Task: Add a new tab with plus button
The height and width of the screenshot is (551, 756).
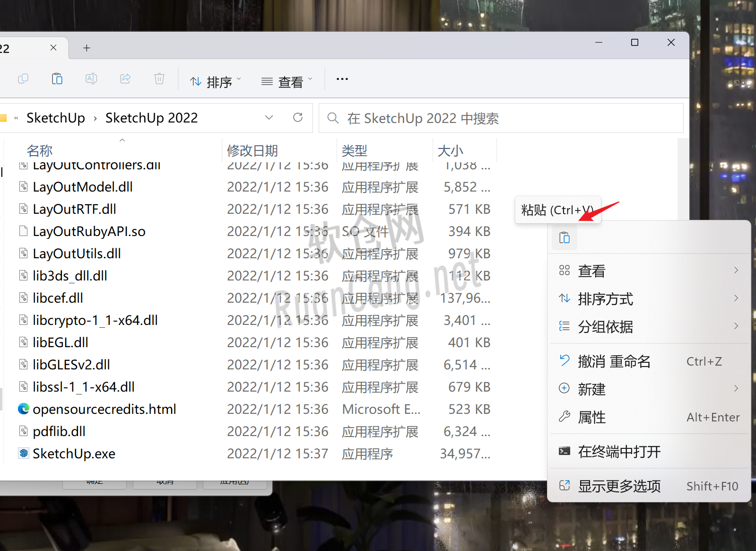Action: 87,48
